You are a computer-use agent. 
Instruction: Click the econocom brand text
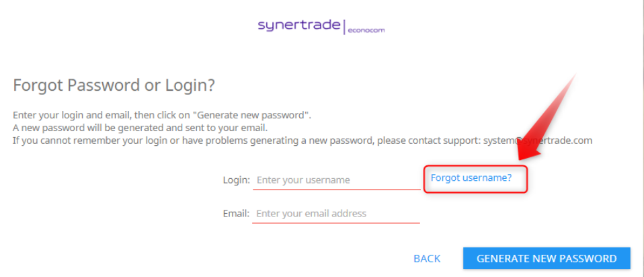click(366, 30)
